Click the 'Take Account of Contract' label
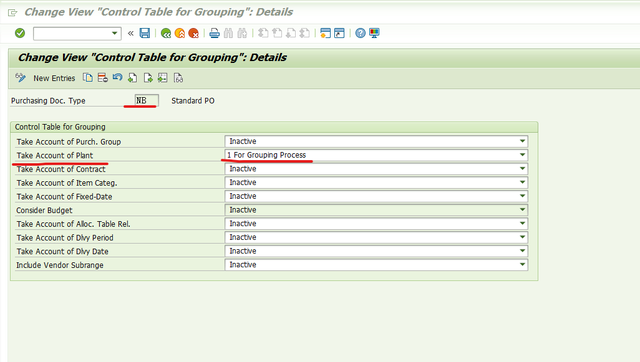640x362 pixels. [x=61, y=169]
